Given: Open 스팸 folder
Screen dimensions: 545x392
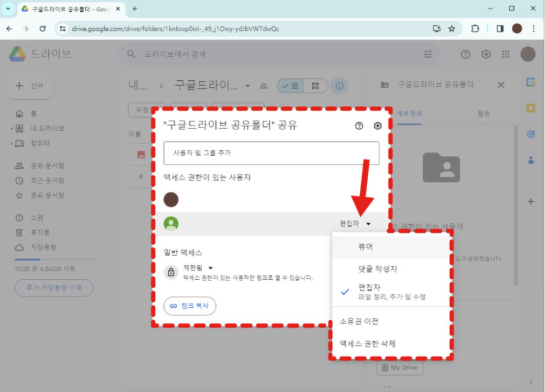Looking at the screenshot, I should 30,218.
